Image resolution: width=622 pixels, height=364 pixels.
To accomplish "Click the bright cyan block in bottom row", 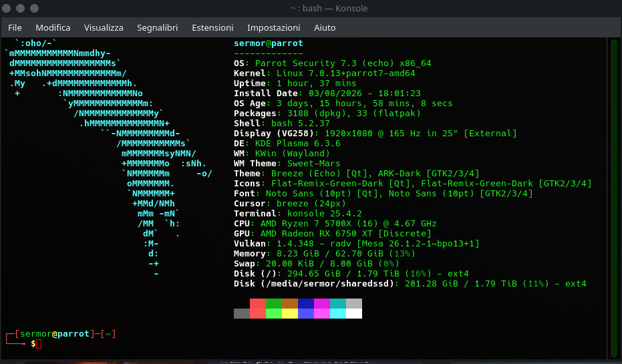I will (x=338, y=314).
